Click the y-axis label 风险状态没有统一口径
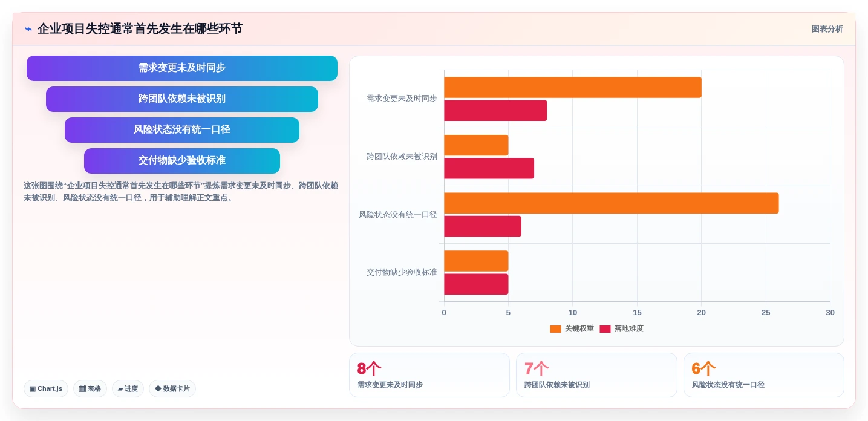This screenshot has width=868, height=421. pyautogui.click(x=398, y=215)
